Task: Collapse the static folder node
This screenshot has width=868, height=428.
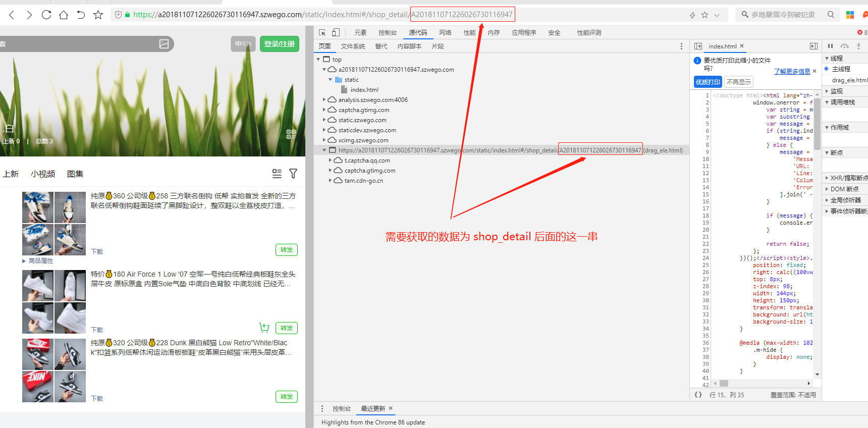Action: 331,80
